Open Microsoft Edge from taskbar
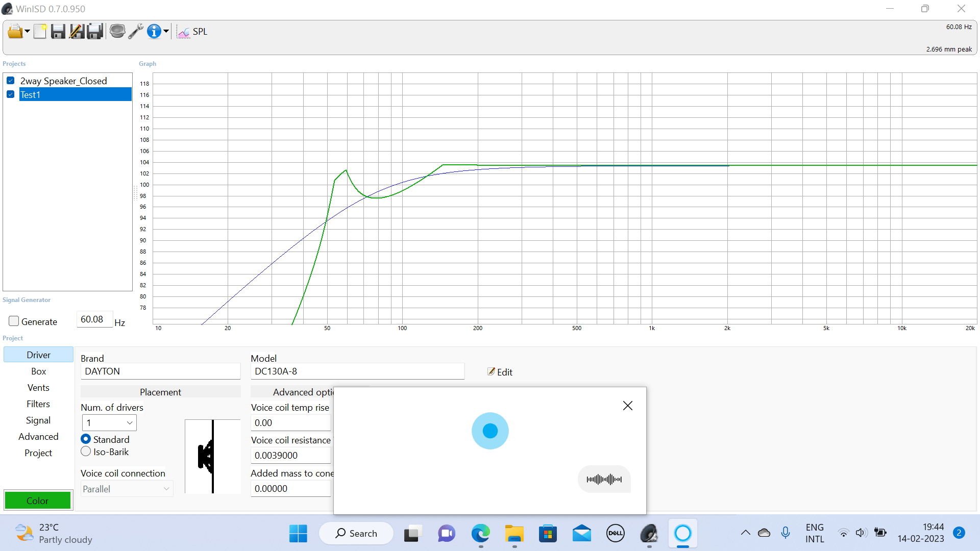This screenshot has width=980, height=551. pos(481,534)
